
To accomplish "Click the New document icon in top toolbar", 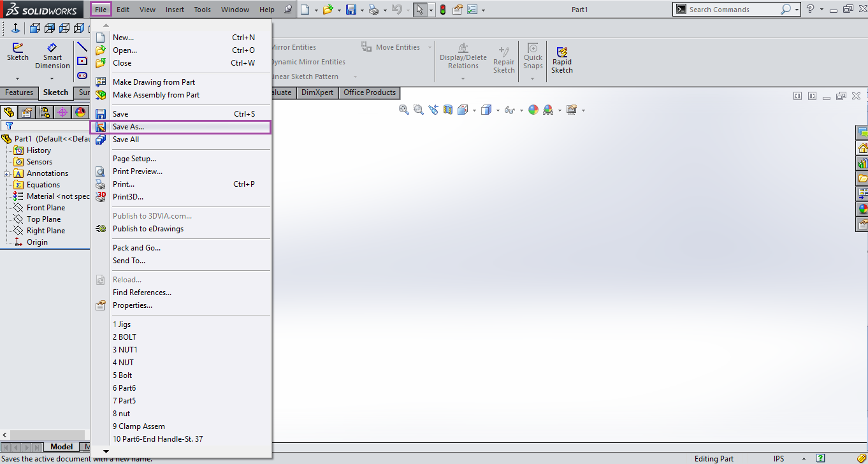I will pos(305,10).
